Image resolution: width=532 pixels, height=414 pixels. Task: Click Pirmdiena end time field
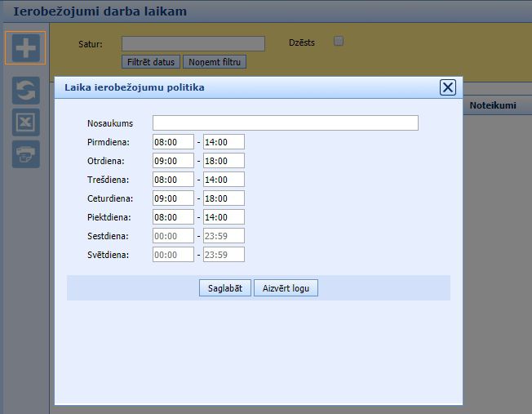(x=224, y=142)
